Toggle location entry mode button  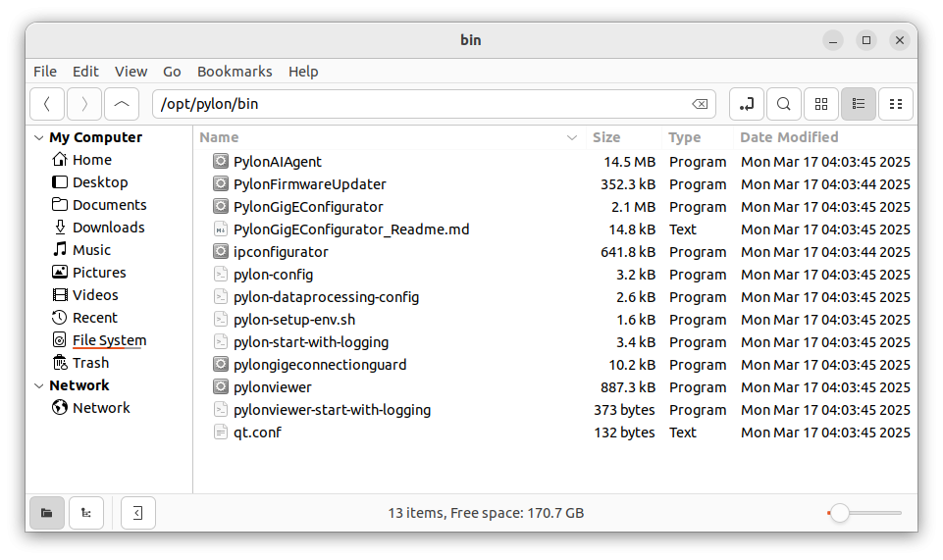click(x=747, y=104)
